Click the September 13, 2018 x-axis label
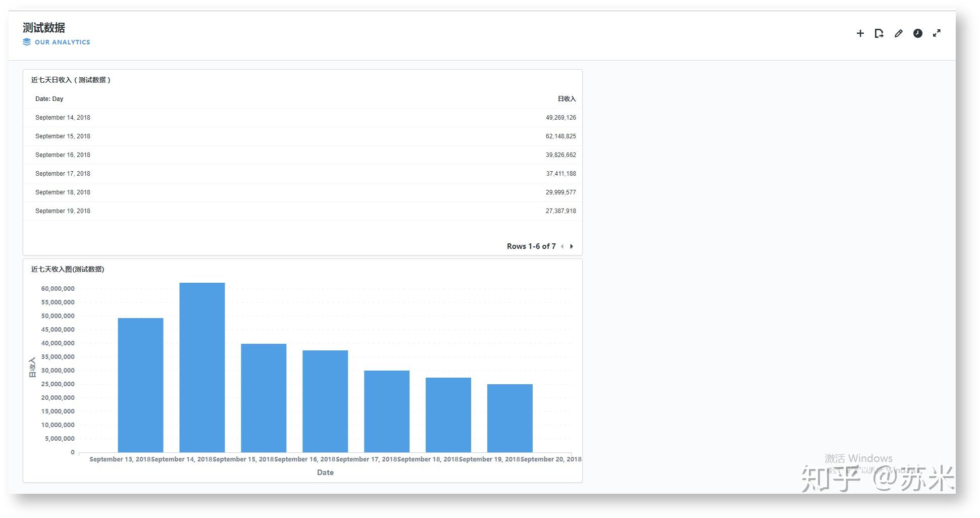980x518 pixels. [x=120, y=459]
